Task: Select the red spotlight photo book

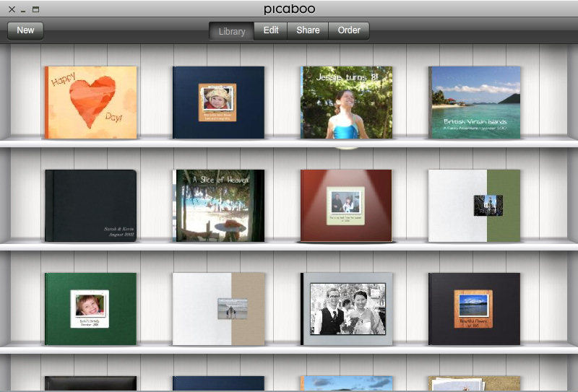Action: click(346, 206)
